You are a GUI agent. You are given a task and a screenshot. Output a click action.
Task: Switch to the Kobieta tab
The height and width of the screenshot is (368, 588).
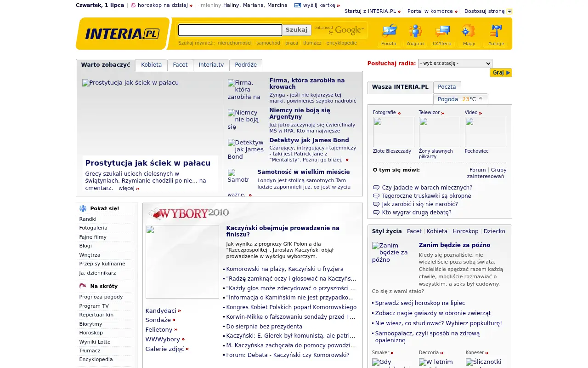[x=152, y=65]
